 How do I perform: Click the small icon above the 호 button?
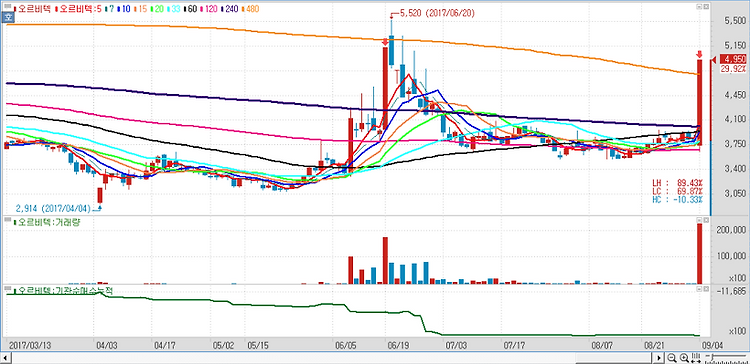pyautogui.click(x=8, y=6)
